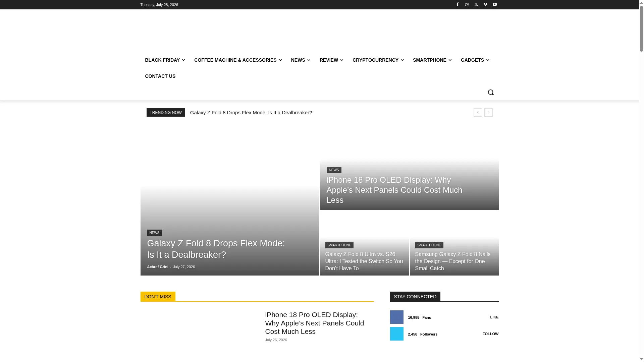Expand the News menu
This screenshot has height=362, width=644.
301,60
